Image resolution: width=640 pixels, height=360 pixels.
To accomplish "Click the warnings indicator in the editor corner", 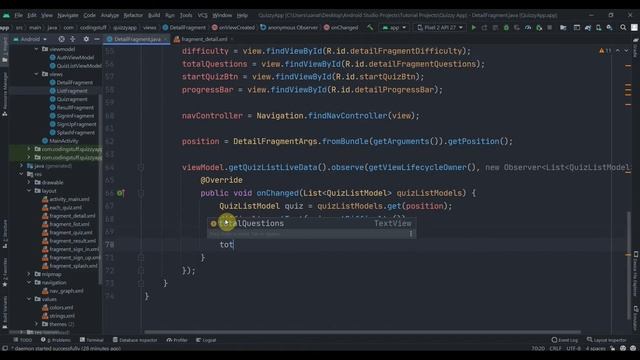I will coord(605,51).
